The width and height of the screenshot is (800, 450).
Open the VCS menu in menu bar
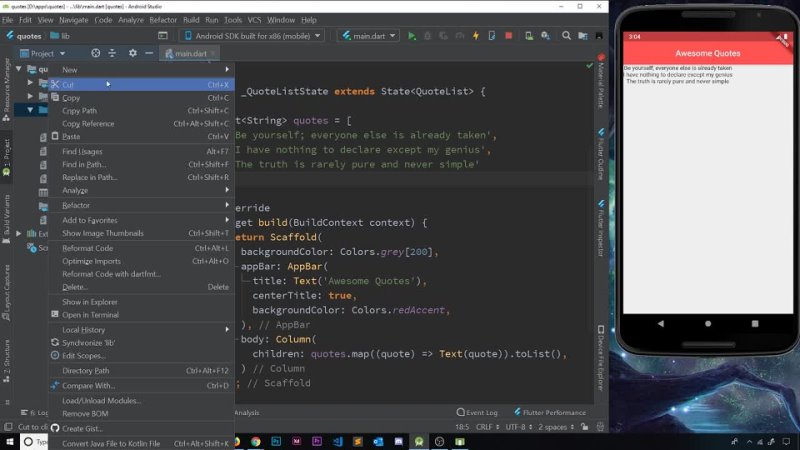(x=254, y=20)
